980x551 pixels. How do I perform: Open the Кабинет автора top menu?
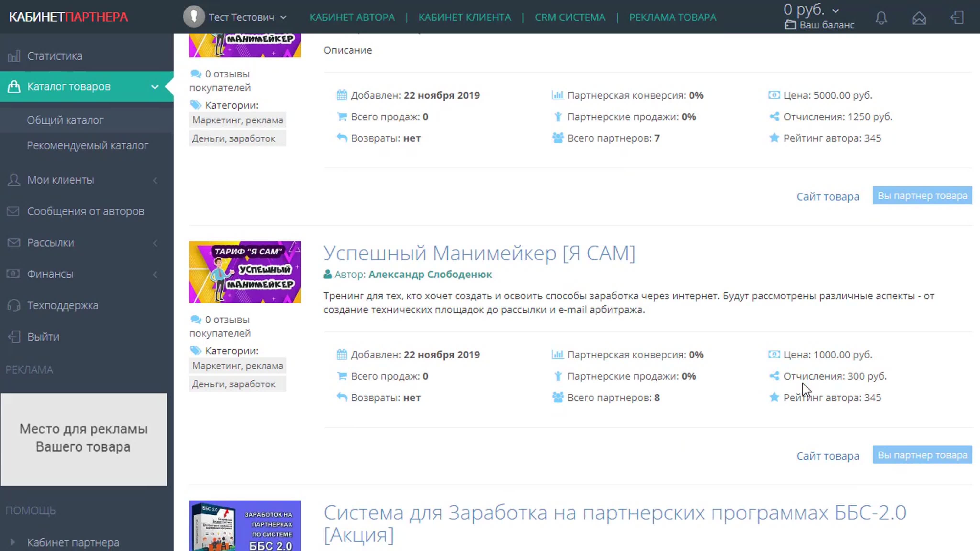coord(352,17)
